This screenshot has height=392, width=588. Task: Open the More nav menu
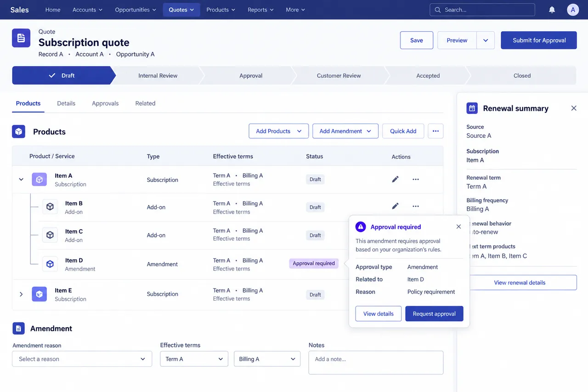tap(295, 10)
